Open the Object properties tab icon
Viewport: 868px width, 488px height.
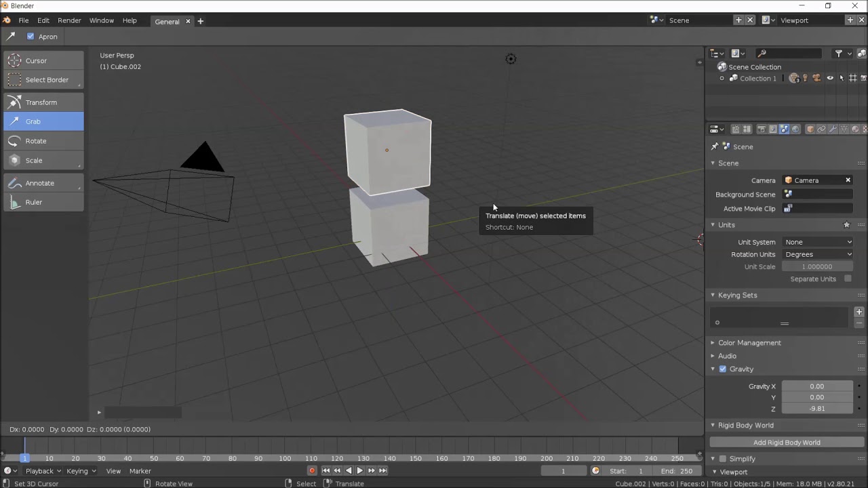tap(810, 129)
